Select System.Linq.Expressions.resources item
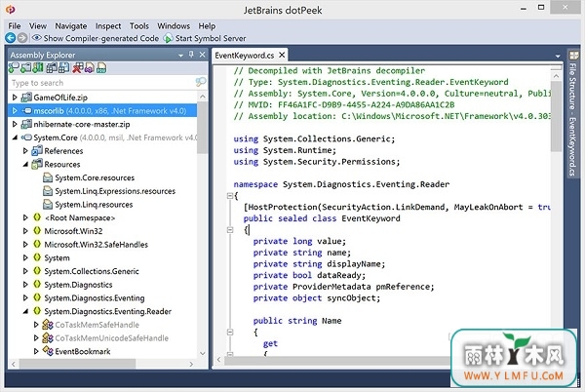Image resolution: width=585 pixels, height=392 pixels. pos(115,191)
